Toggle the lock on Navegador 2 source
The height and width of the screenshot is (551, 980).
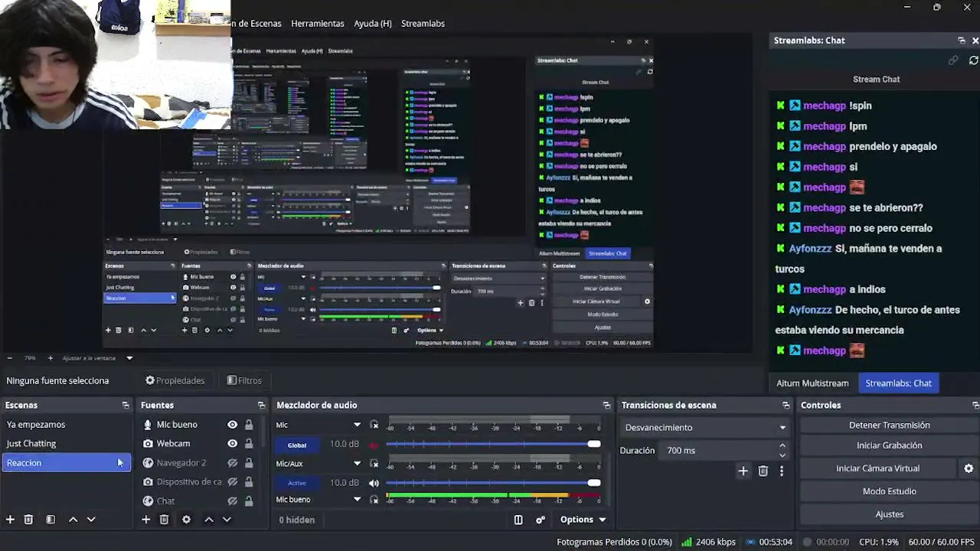[249, 463]
